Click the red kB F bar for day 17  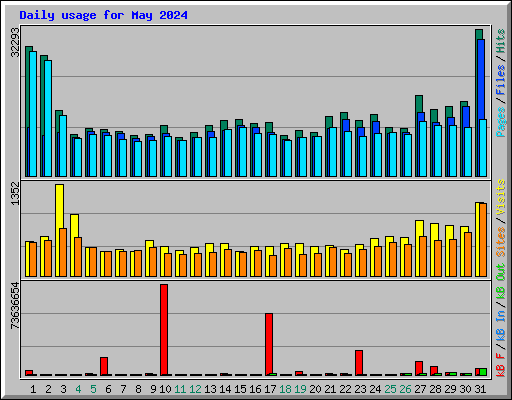269,344
